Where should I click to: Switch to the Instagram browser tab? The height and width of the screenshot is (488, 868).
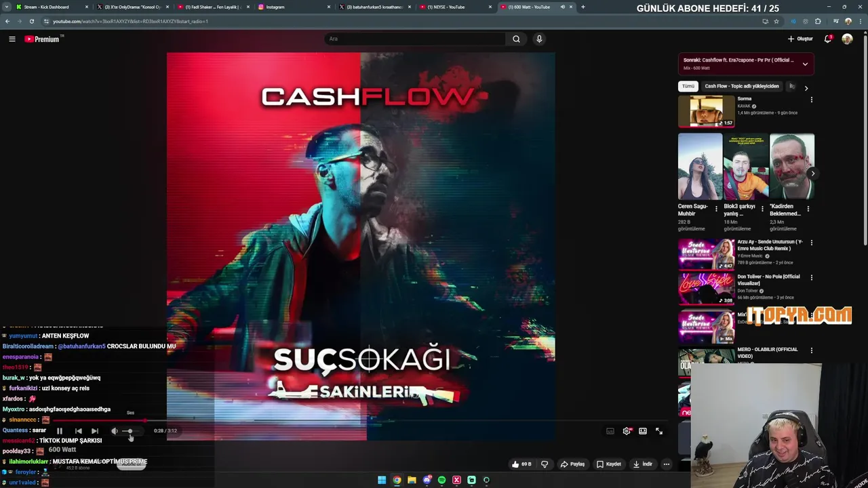click(275, 7)
